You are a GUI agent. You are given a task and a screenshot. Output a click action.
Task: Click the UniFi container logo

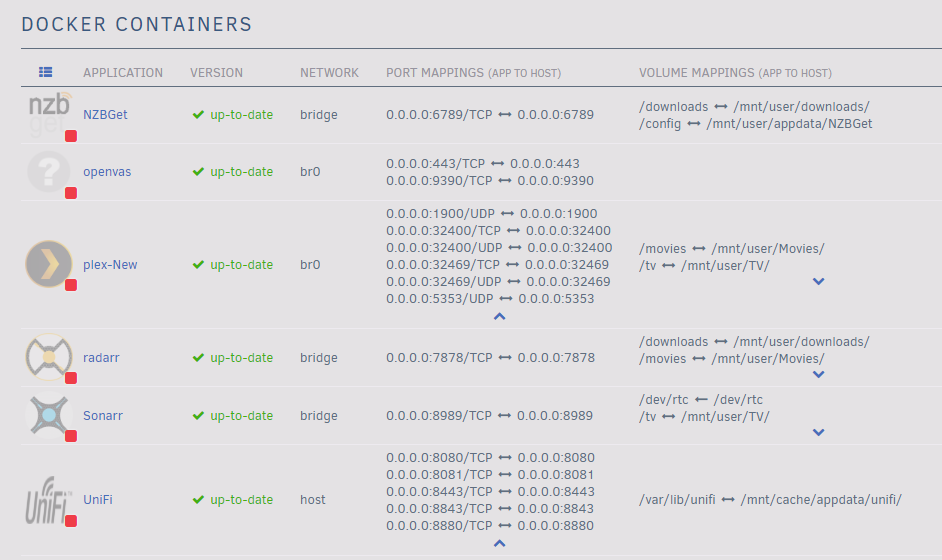click(48, 500)
